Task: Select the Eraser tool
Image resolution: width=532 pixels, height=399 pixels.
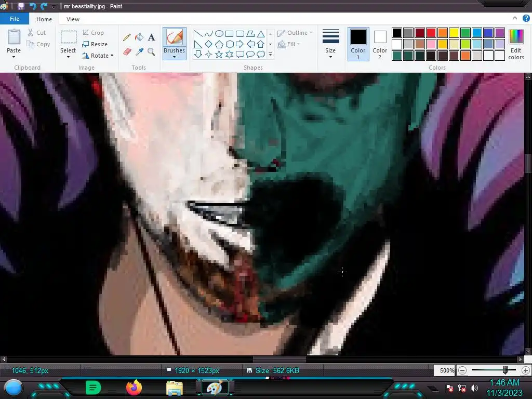Action: [127, 51]
